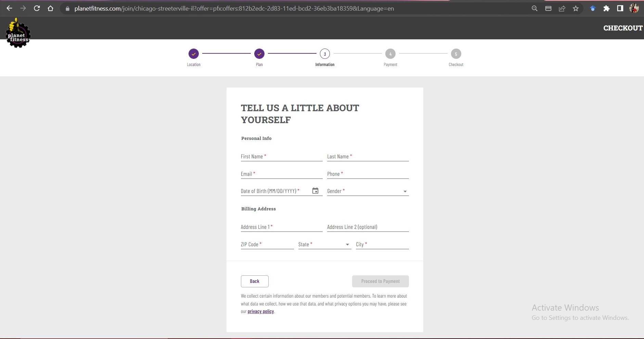Open the blue extension icon in toolbar
Image resolution: width=644 pixels, height=339 pixels.
point(593,9)
